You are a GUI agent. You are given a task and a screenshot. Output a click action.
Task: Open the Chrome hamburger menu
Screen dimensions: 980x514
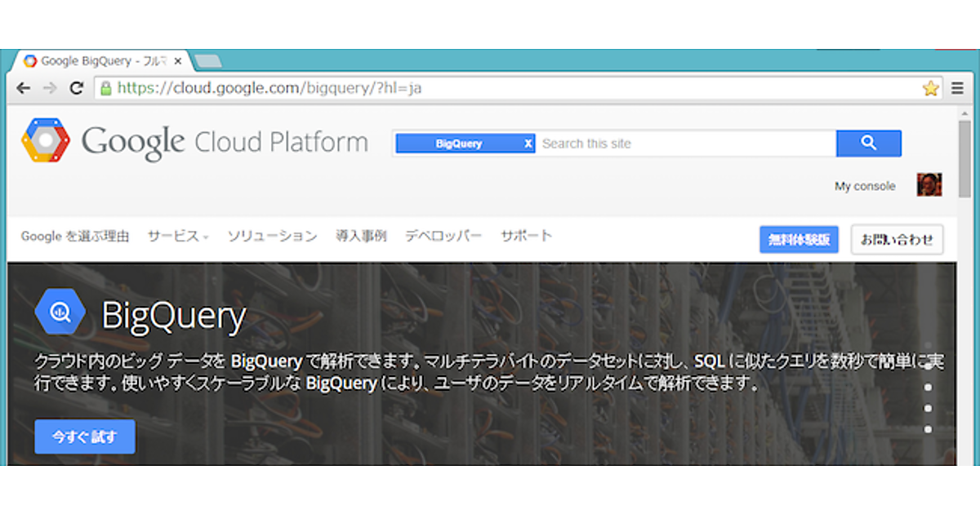957,88
